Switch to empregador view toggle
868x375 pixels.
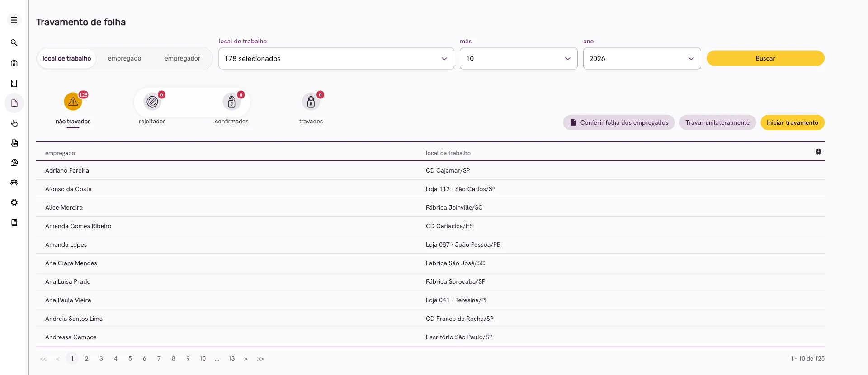[x=182, y=59]
